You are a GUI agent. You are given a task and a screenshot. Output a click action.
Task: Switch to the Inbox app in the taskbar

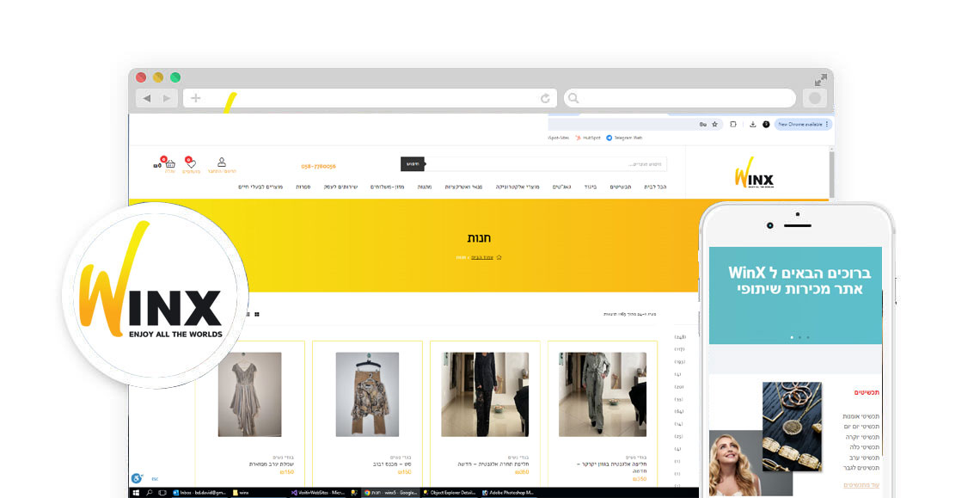tap(199, 493)
